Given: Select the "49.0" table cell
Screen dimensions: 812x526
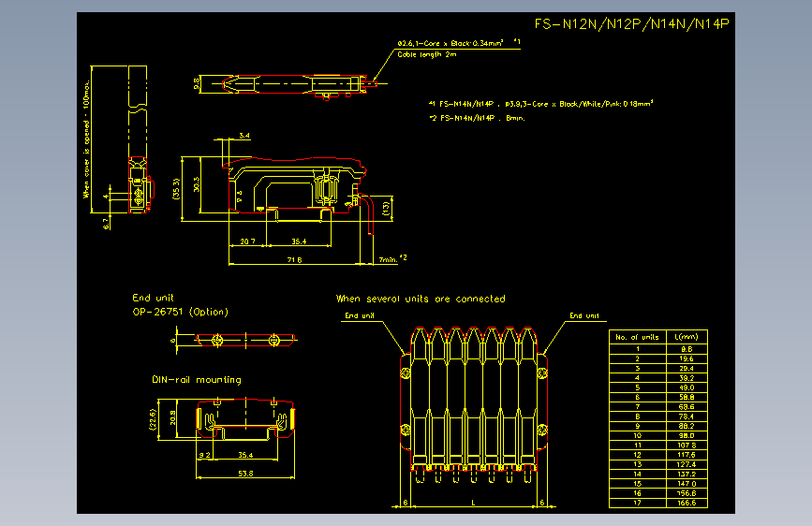Looking at the screenshot, I should pyautogui.click(x=687, y=387).
